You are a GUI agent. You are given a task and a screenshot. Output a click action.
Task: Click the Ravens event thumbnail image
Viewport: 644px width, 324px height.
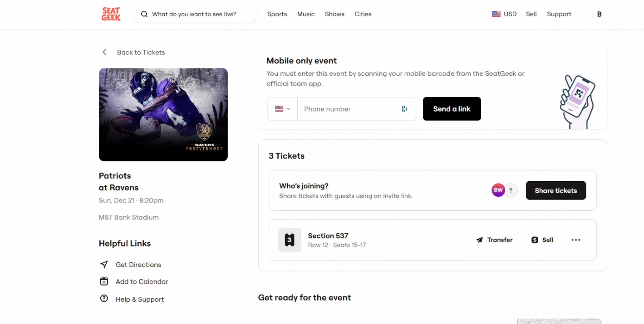tap(163, 115)
